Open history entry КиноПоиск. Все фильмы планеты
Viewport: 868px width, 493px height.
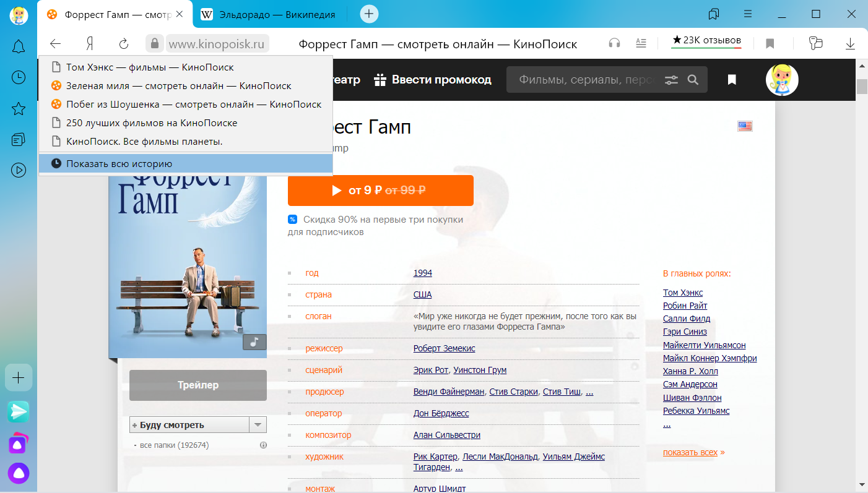(x=186, y=142)
